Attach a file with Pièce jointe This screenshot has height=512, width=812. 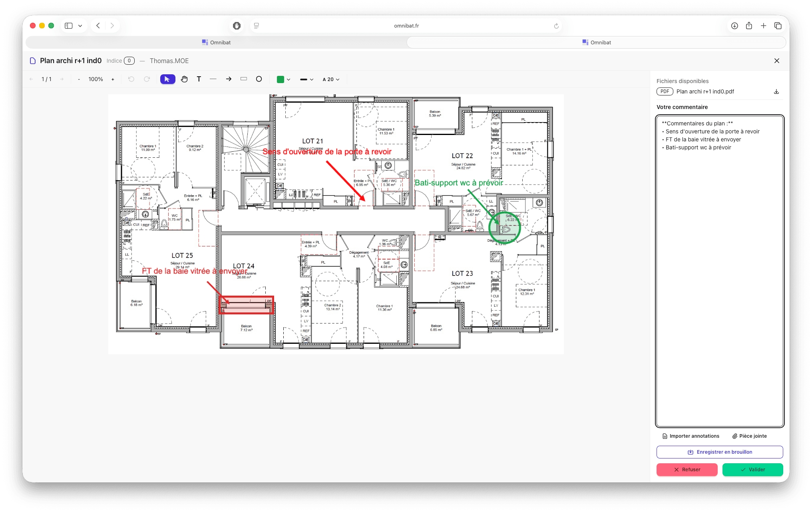750,436
